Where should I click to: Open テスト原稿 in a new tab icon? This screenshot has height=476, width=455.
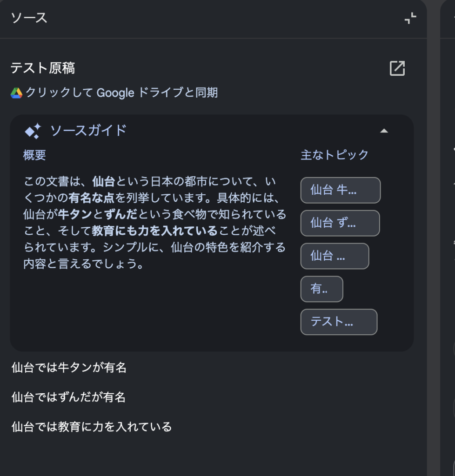click(397, 68)
